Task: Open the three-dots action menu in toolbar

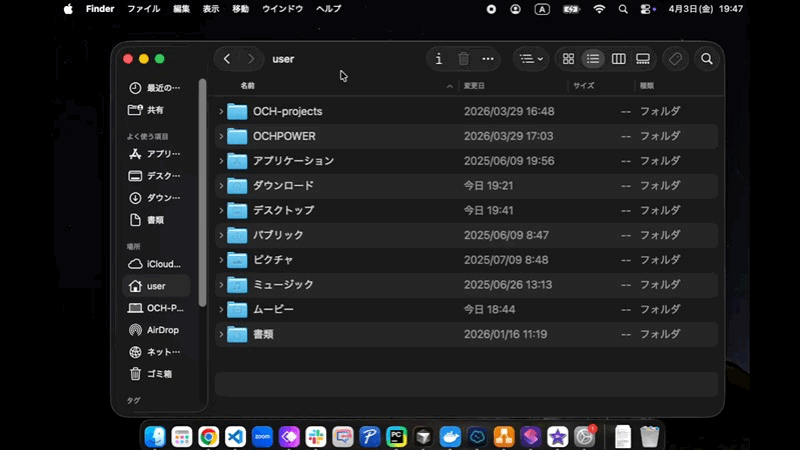Action: click(x=488, y=59)
